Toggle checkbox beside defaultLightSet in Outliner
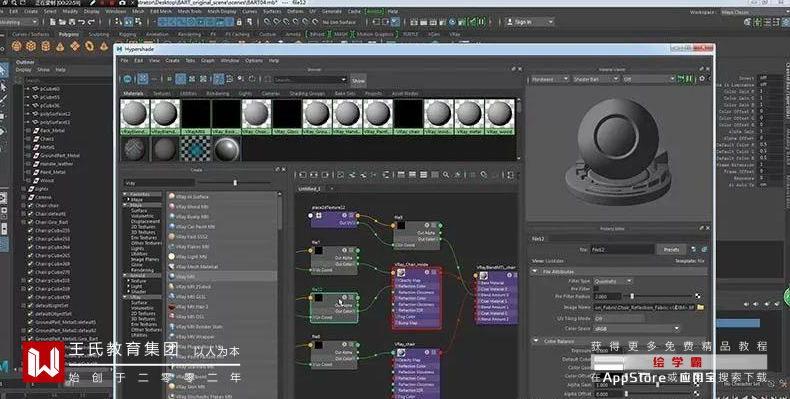This screenshot has height=399, width=790. pos(30,305)
